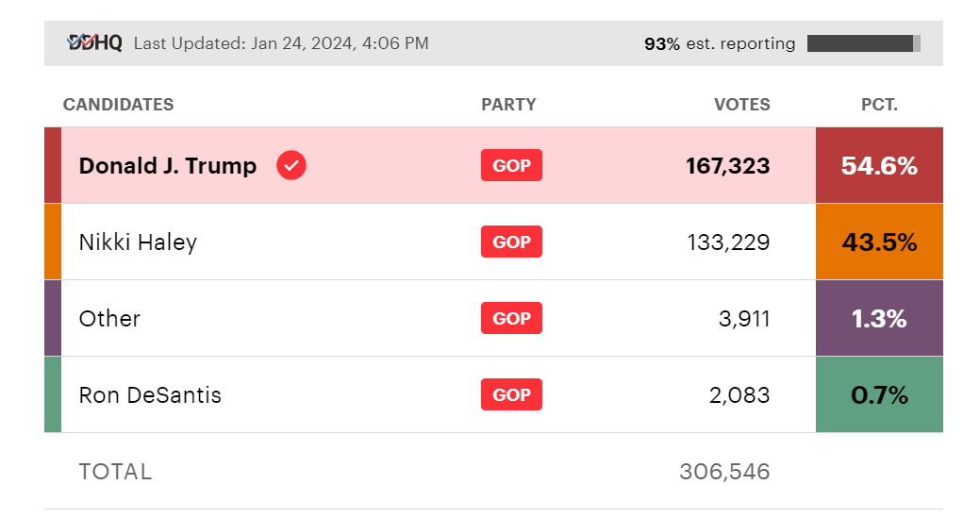Click the red 54.6% percentage box
Viewport: 980px width, 518px height.
[x=879, y=166]
